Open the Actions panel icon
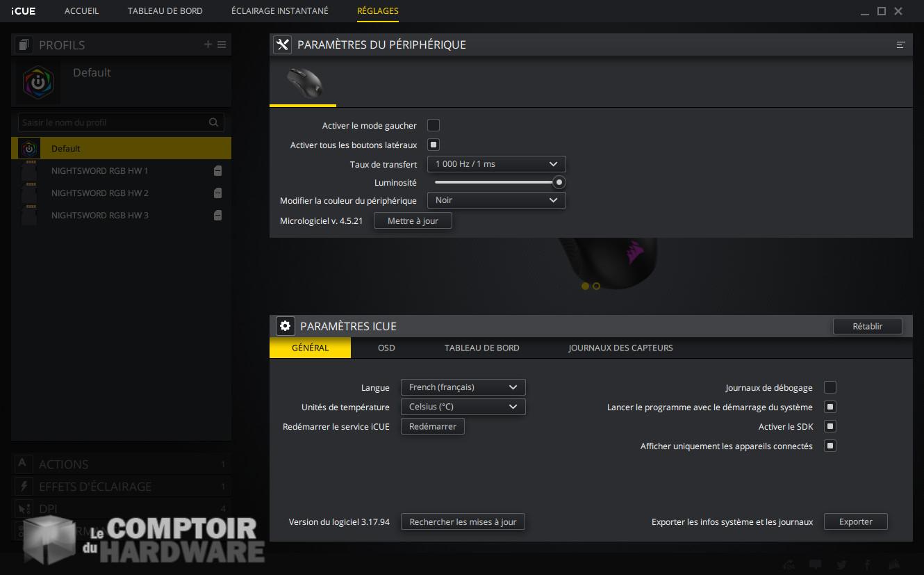The width and height of the screenshot is (924, 575). point(23,464)
